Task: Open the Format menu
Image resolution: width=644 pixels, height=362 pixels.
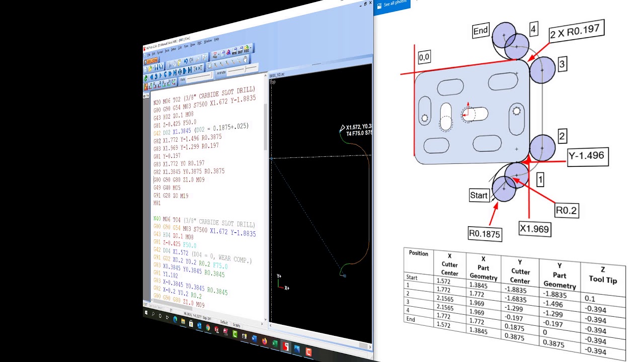Action: (160, 52)
